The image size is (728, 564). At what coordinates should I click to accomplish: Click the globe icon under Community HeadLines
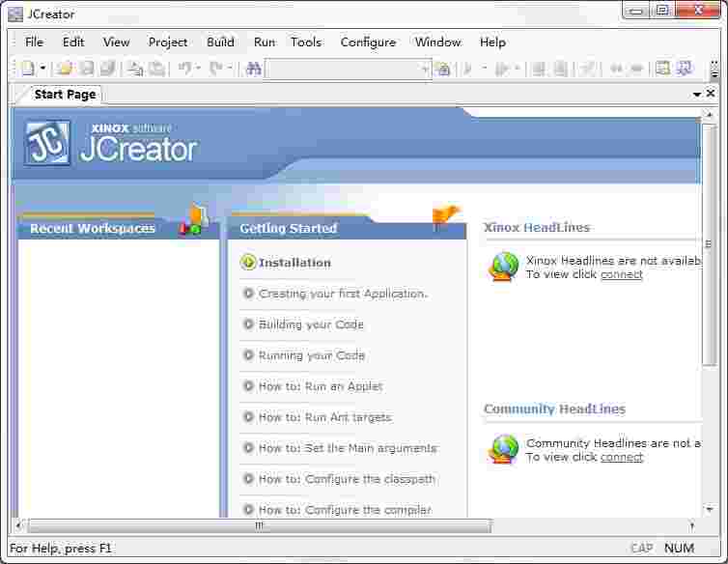tap(504, 449)
